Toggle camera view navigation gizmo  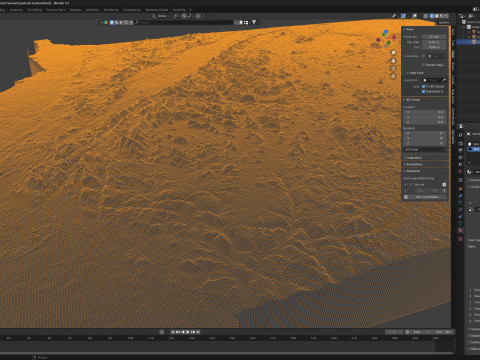click(393, 68)
